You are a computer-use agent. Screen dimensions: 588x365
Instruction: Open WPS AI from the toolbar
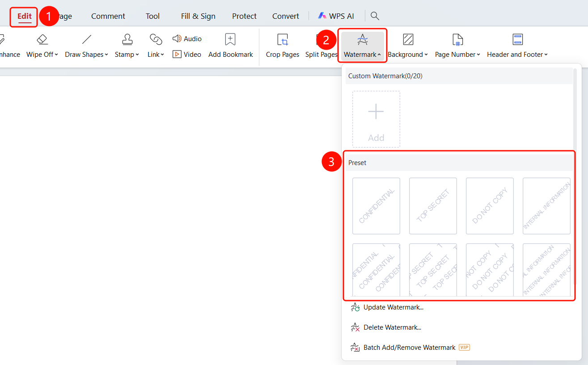(336, 16)
